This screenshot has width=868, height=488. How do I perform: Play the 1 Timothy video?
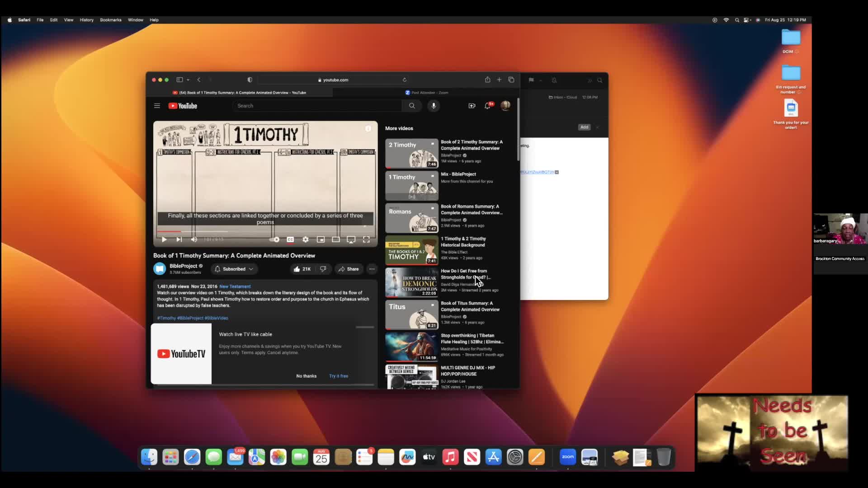tap(164, 239)
